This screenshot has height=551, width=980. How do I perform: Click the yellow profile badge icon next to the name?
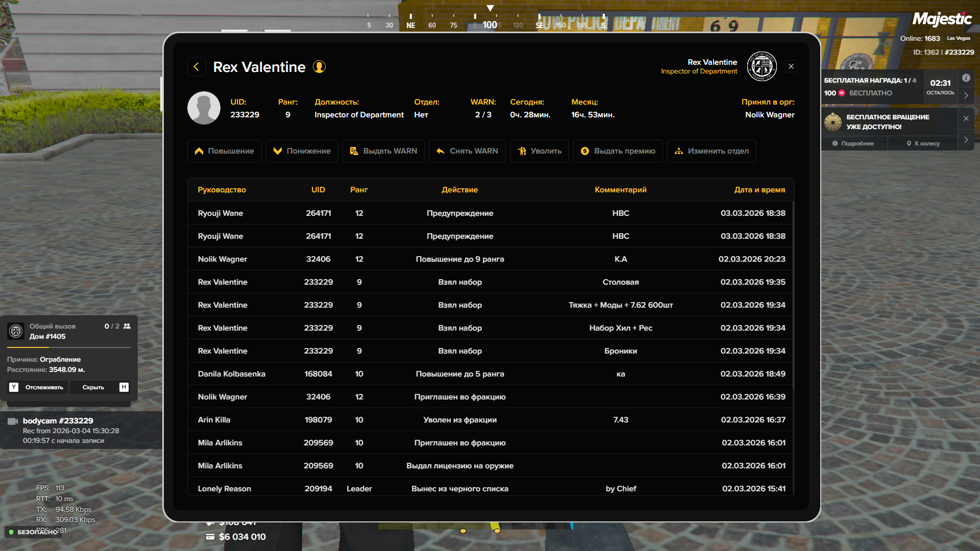pyautogui.click(x=319, y=67)
